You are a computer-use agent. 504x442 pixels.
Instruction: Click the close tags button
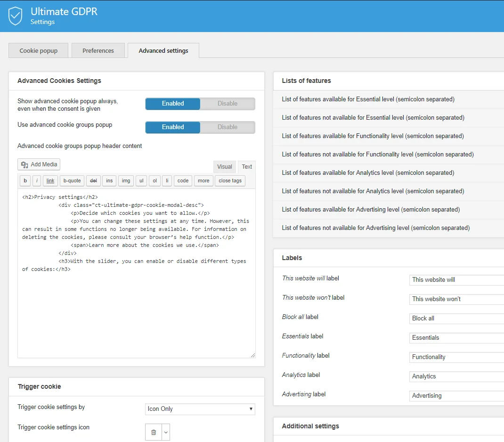pos(230,180)
